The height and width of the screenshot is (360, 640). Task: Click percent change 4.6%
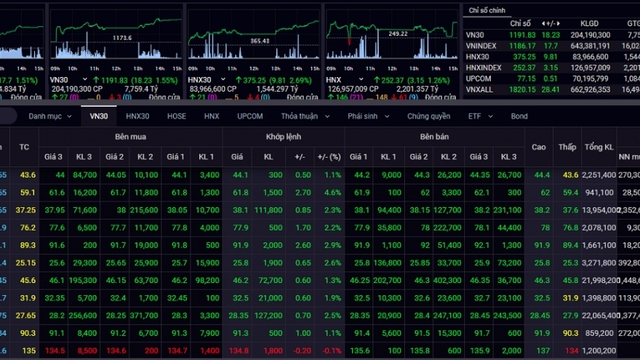tap(333, 193)
